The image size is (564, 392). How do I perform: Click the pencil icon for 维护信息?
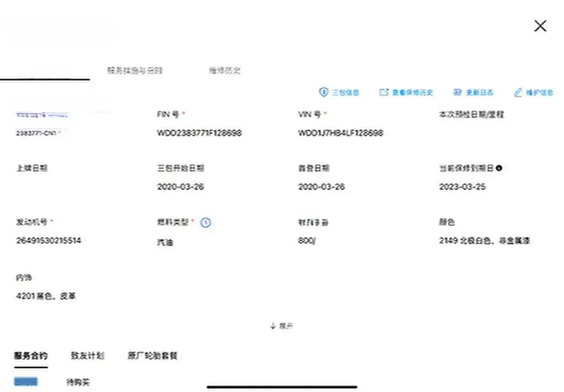(x=518, y=92)
